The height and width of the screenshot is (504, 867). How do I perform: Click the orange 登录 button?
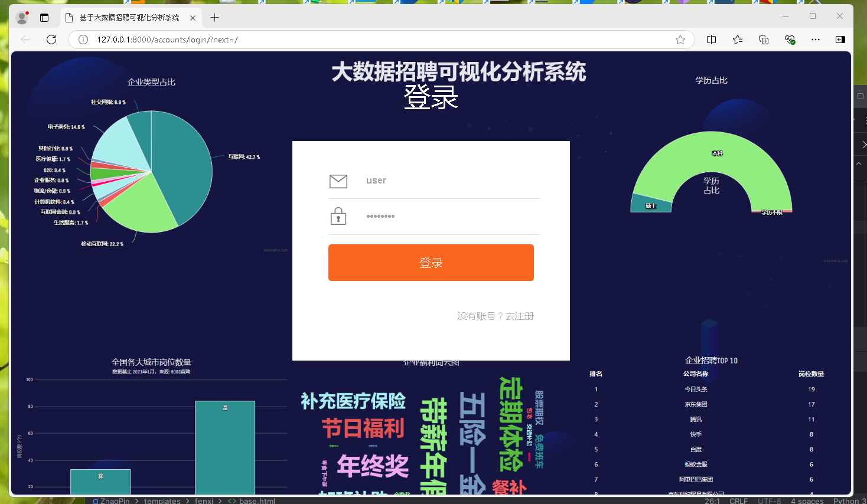click(x=431, y=263)
